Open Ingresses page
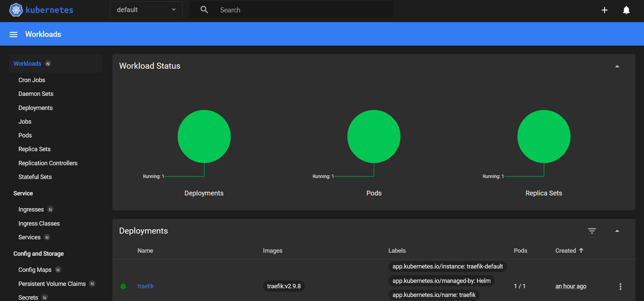Viewport: 644px width, 301px height. click(31, 209)
